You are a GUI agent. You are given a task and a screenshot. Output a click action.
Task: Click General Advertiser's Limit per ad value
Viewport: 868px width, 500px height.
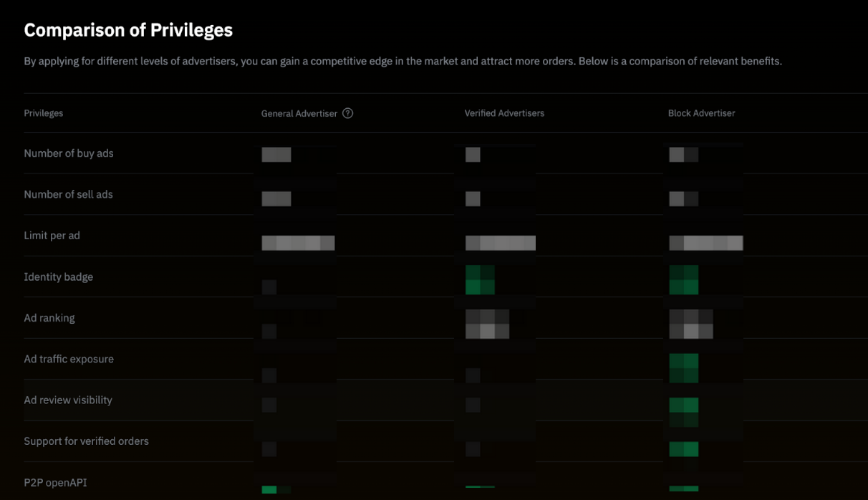[x=298, y=243]
